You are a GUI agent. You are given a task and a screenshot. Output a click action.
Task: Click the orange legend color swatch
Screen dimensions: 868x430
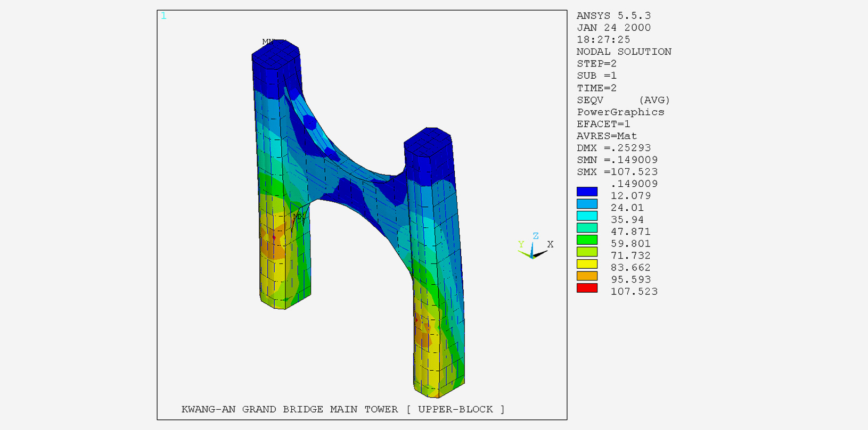coord(587,276)
